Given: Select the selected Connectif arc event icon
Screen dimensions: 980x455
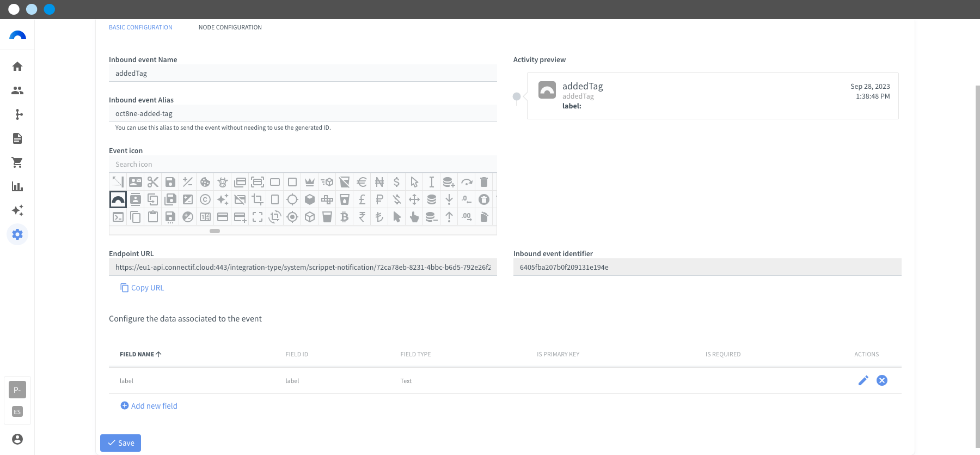Looking at the screenshot, I should (x=118, y=199).
